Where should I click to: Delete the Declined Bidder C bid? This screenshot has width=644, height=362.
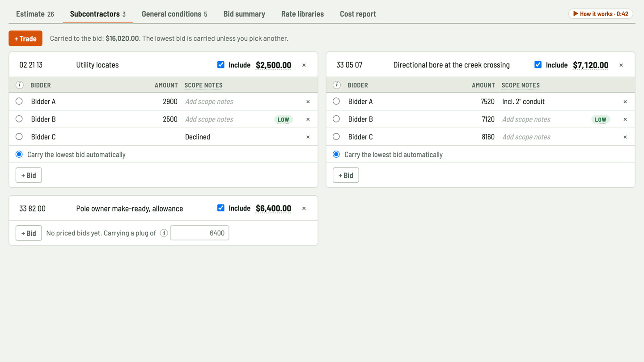click(308, 137)
